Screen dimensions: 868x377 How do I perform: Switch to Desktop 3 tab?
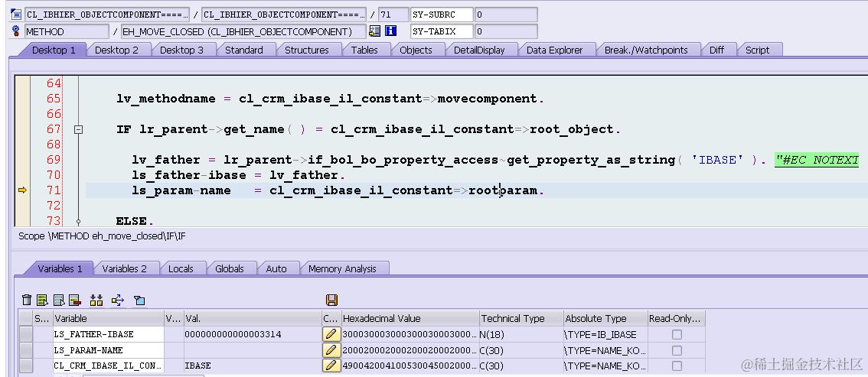181,50
